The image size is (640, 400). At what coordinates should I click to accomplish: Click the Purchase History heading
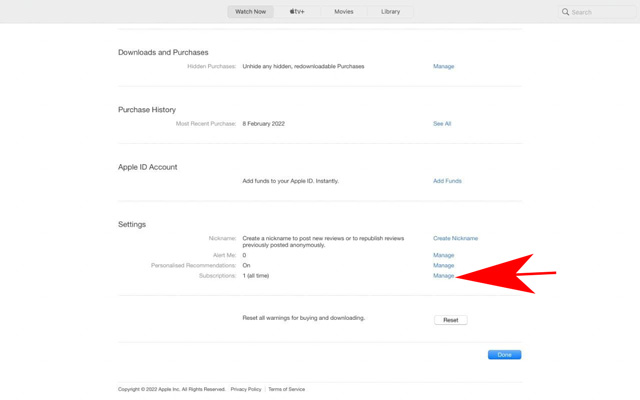(x=147, y=110)
